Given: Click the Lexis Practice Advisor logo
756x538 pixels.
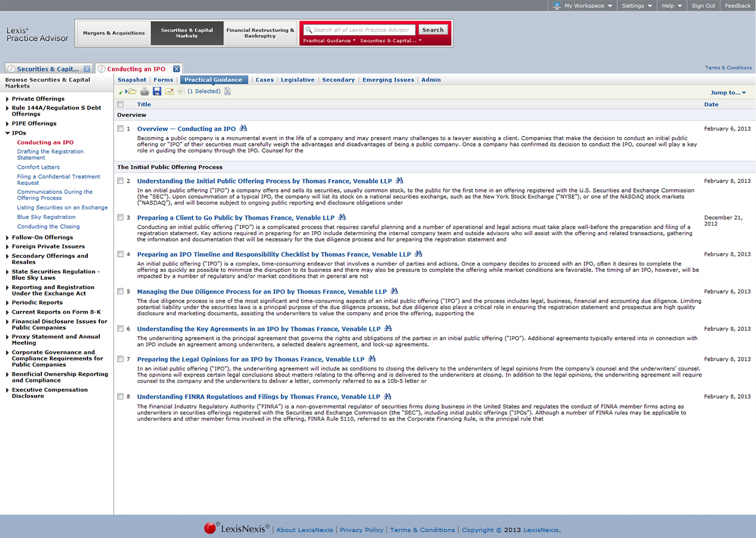Looking at the screenshot, I should pyautogui.click(x=37, y=34).
